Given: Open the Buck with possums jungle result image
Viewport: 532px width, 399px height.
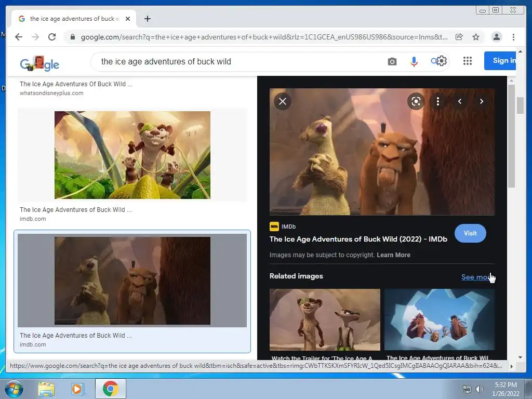Looking at the screenshot, I should tap(132, 155).
